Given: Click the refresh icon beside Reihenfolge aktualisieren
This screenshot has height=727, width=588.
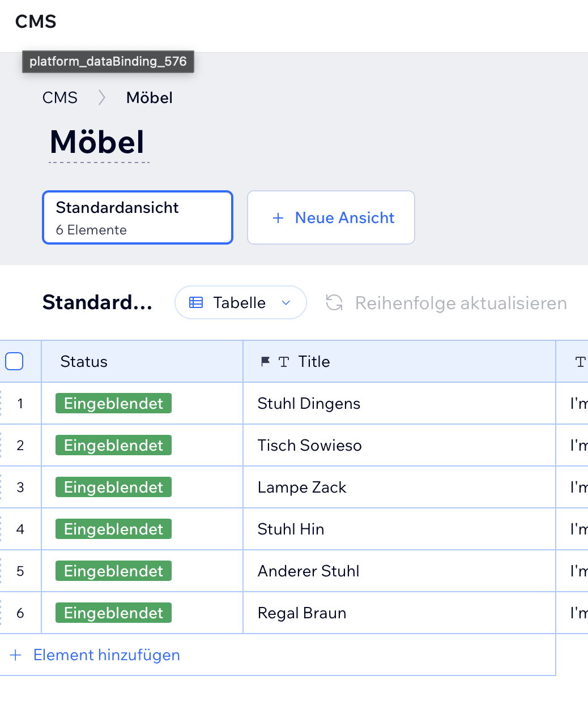Looking at the screenshot, I should click(x=334, y=303).
